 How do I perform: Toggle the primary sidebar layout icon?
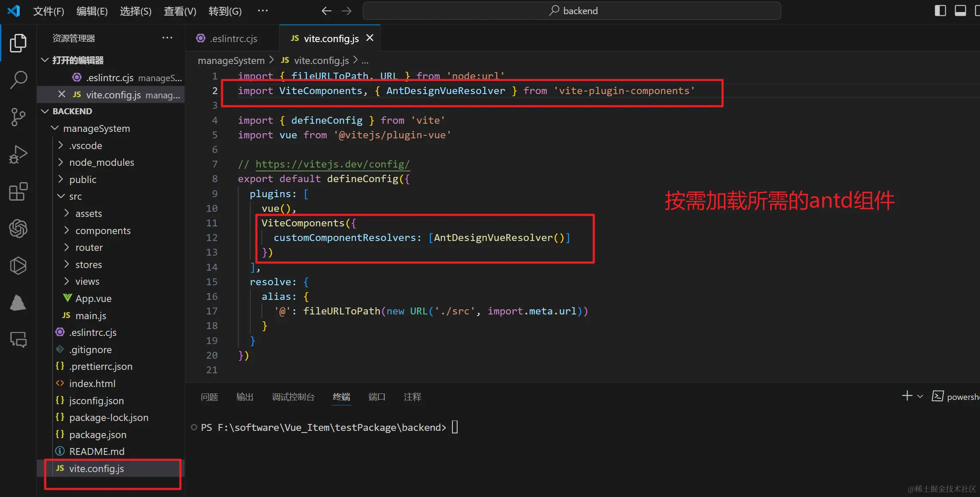coord(940,11)
